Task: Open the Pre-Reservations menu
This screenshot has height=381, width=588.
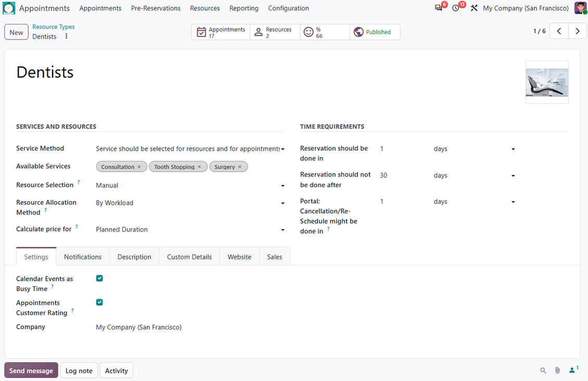Action: (x=156, y=8)
